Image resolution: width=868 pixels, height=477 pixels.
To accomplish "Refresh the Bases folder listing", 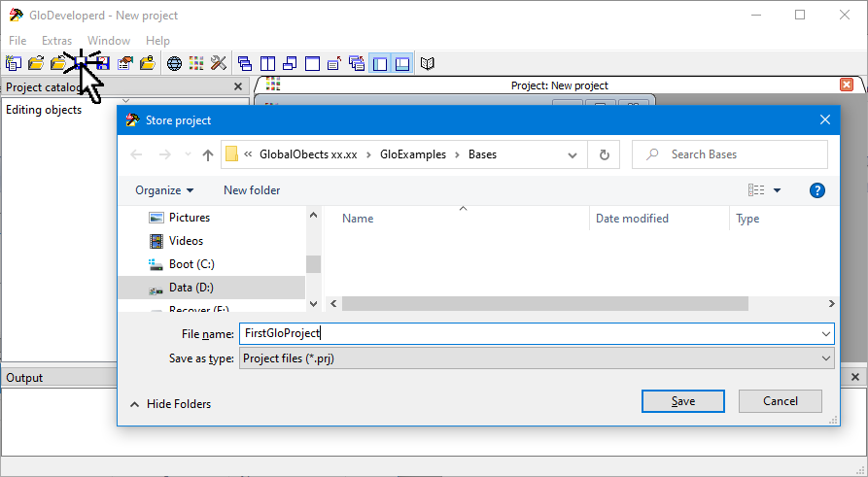I will (x=605, y=154).
